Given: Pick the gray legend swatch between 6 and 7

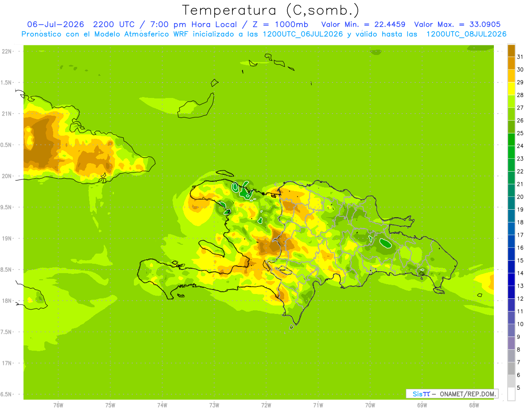Looking at the screenshot, I should tap(511, 368).
